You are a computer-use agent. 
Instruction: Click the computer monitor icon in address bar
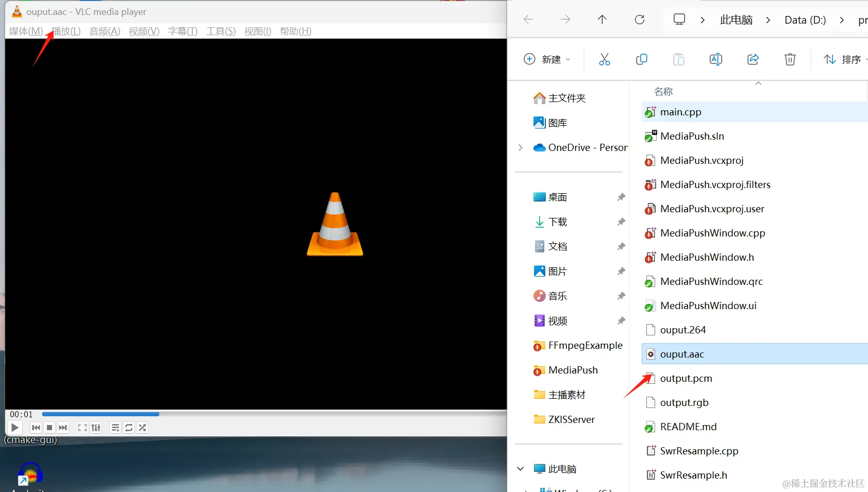click(x=679, y=20)
